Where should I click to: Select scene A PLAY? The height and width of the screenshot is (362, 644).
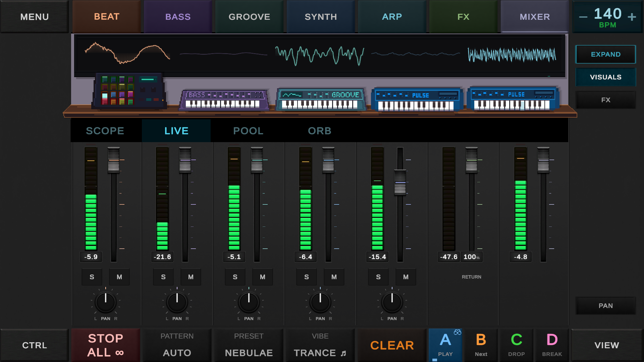click(x=445, y=345)
